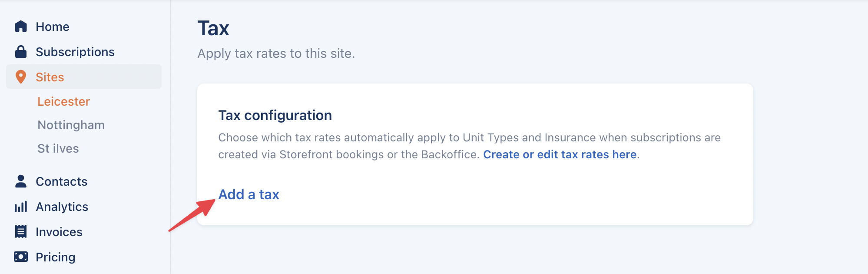Go to Invoices page

[59, 232]
